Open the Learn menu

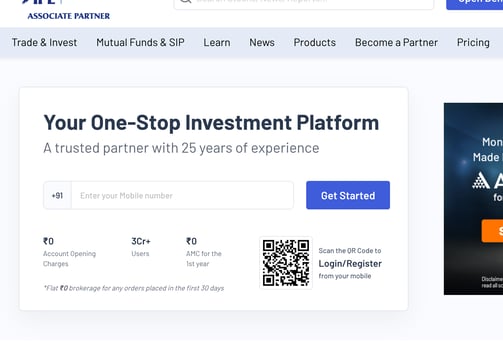point(217,42)
